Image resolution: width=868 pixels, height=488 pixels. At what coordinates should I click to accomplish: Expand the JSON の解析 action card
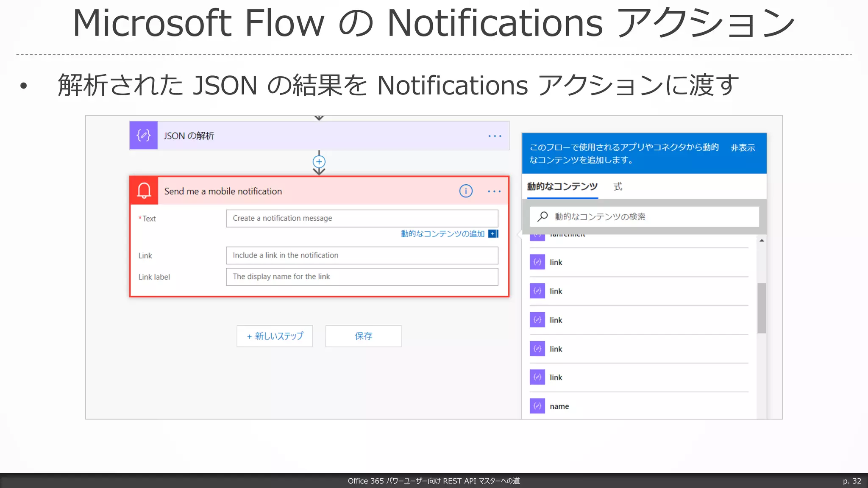click(x=319, y=136)
